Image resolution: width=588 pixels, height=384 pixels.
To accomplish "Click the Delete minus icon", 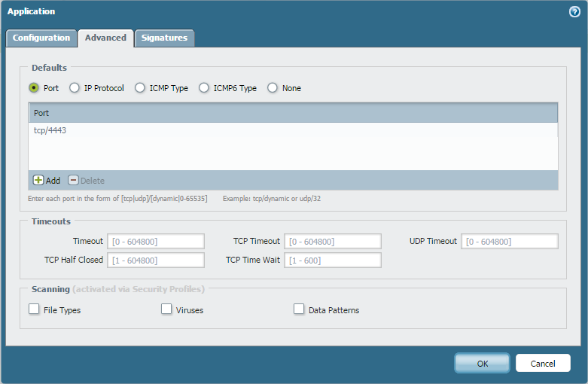I will pyautogui.click(x=73, y=181).
